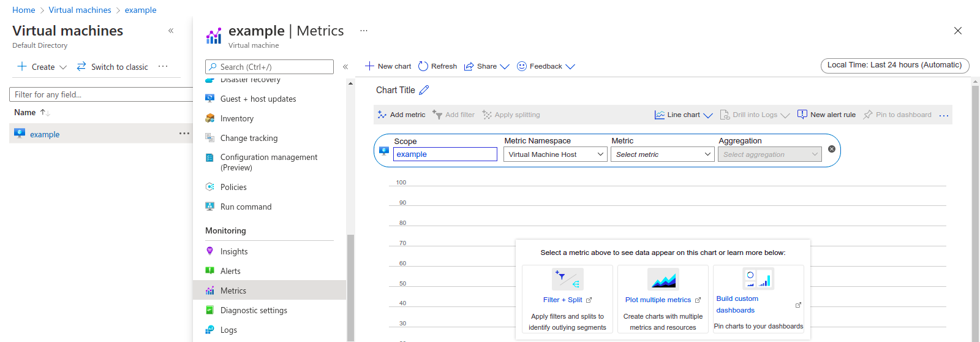Sort the list by Name column

32,112
